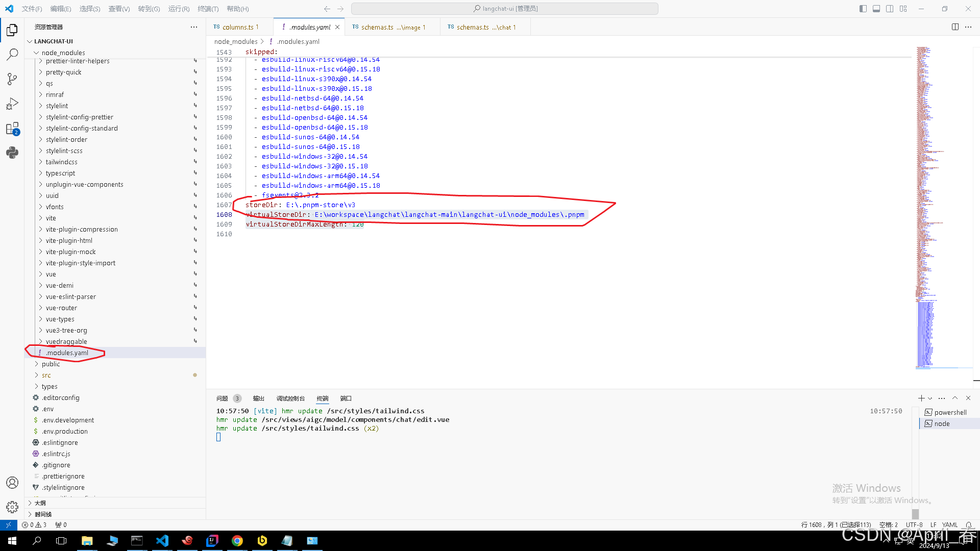980x551 pixels.
Task: Click the command center search box
Action: pyautogui.click(x=505, y=9)
